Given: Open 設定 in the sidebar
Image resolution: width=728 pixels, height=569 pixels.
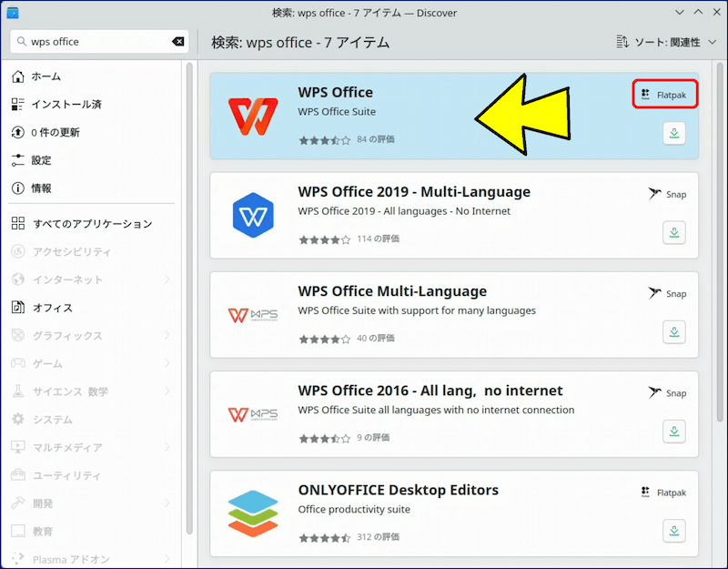Looking at the screenshot, I should [x=41, y=160].
